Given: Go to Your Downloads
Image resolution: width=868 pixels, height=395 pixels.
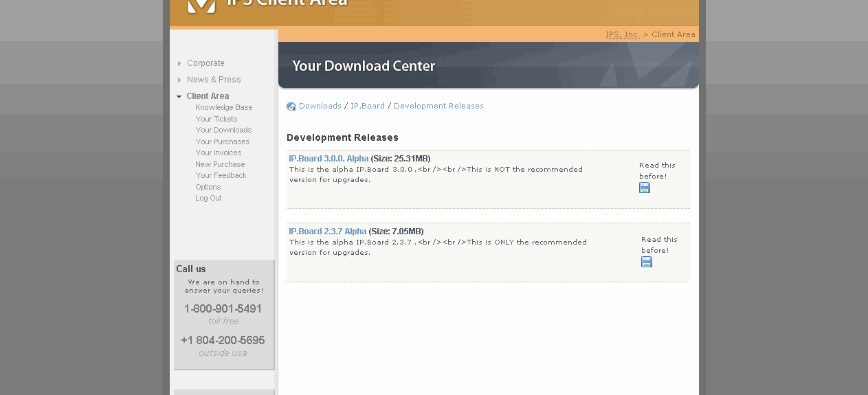Looking at the screenshot, I should click(x=223, y=130).
